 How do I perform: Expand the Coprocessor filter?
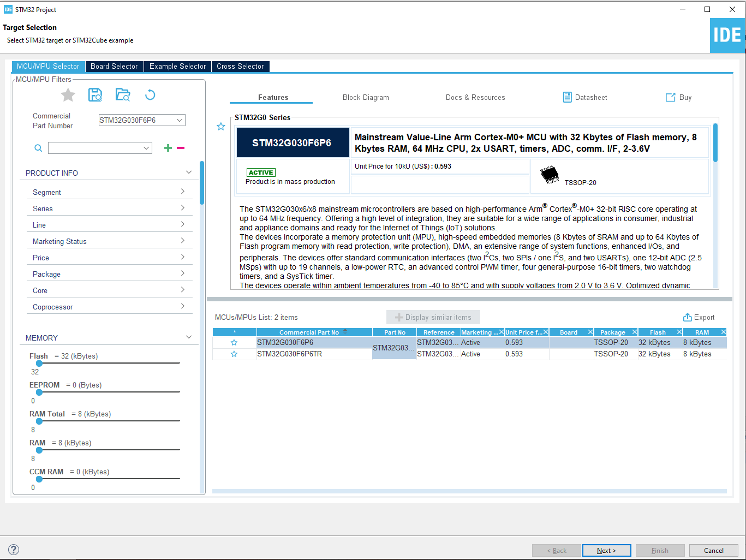[182, 306]
